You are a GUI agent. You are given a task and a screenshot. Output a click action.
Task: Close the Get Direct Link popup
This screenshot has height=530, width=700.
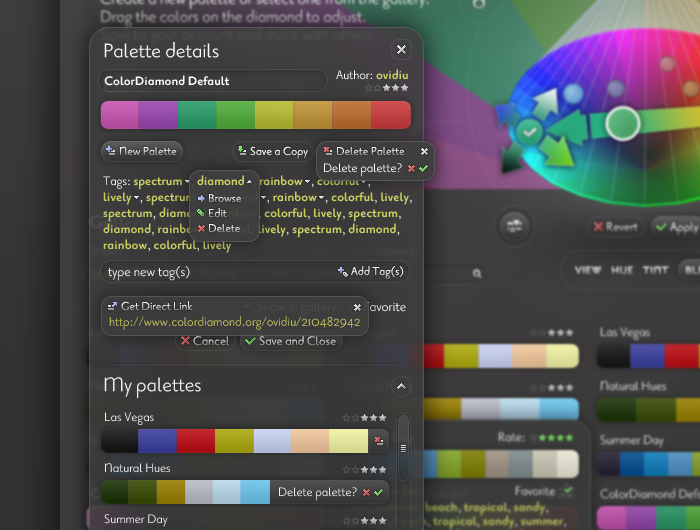click(x=357, y=307)
